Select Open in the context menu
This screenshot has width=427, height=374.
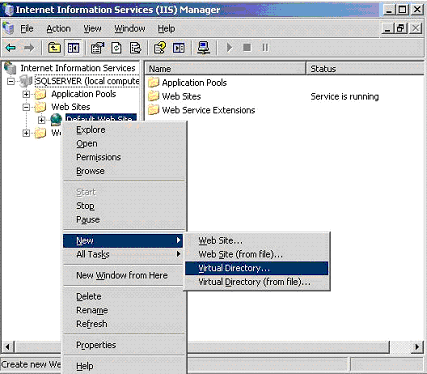(x=124, y=143)
